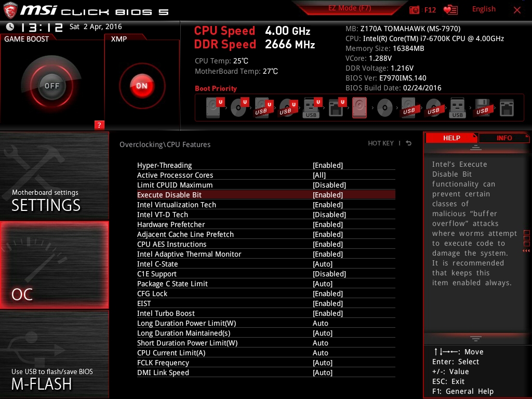Select the legacy USB CD/DVD boot icon
The width and height of the screenshot is (532, 399).
coord(434,108)
